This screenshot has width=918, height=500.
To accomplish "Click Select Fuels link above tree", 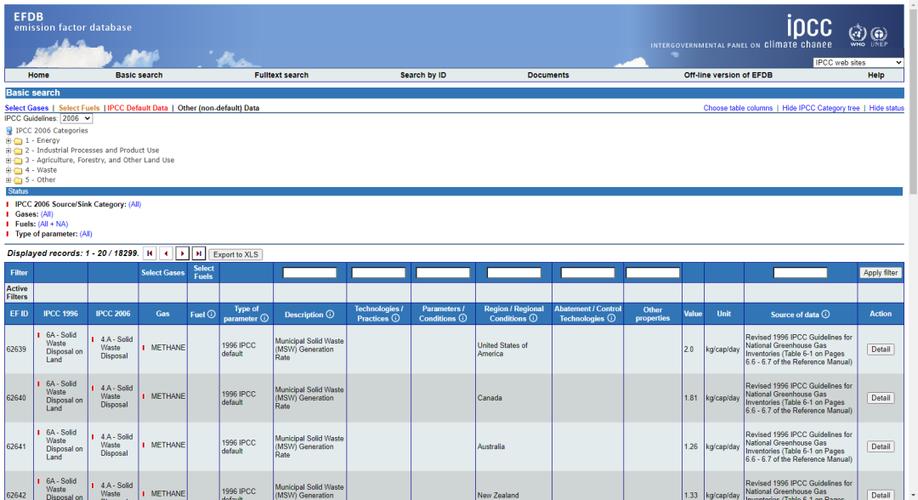I will (x=79, y=108).
